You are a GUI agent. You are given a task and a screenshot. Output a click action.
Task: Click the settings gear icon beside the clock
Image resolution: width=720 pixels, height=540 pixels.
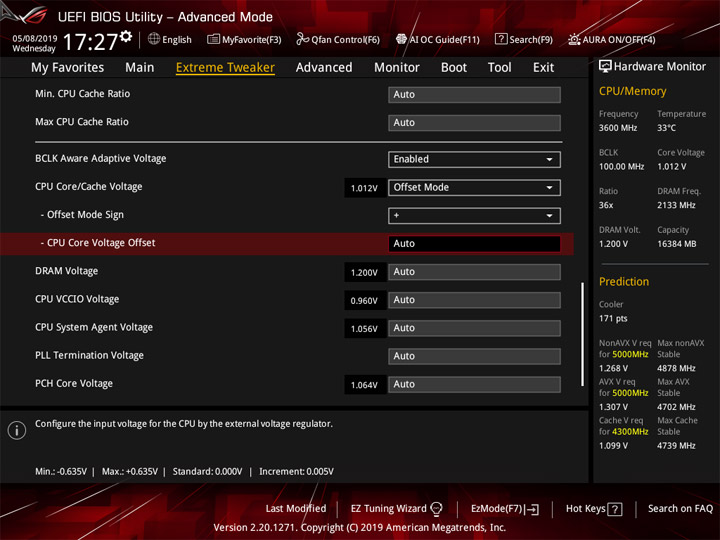click(x=126, y=36)
